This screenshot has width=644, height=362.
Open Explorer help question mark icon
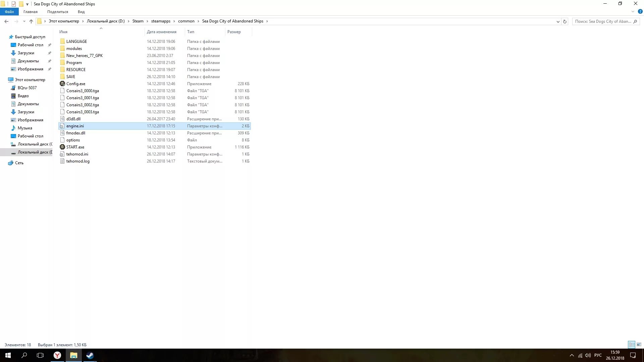(x=640, y=11)
